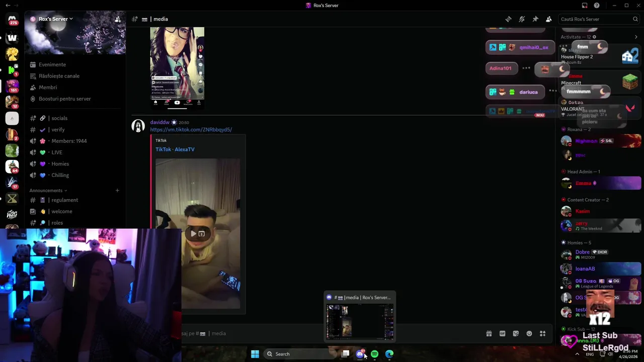Open the vm.tiktok.com link from daviddw
This screenshot has width=644, height=362.
pos(191,130)
